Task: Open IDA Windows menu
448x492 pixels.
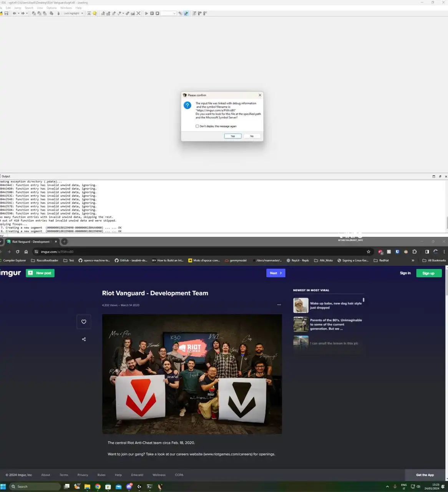Action: pos(66,8)
